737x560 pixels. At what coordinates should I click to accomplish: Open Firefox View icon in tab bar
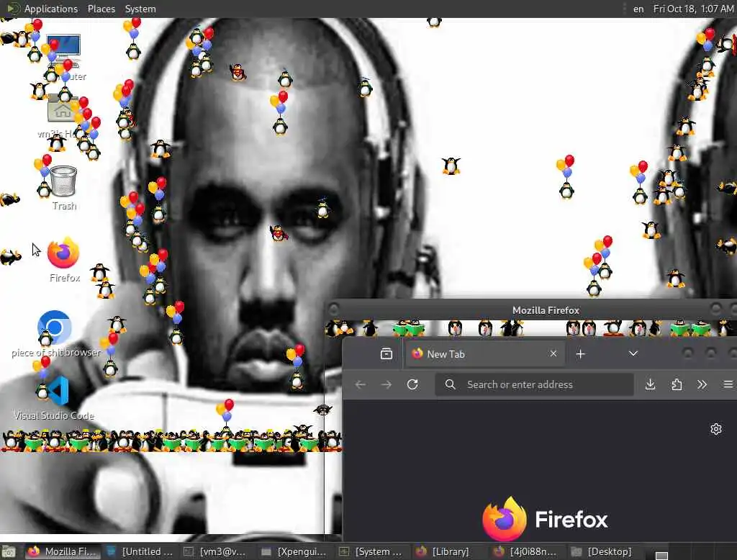tap(386, 353)
